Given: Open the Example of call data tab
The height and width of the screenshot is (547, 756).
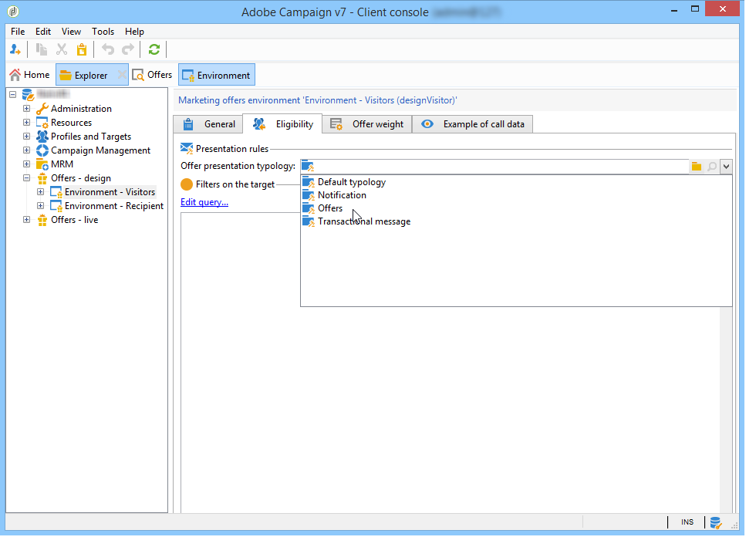Looking at the screenshot, I should [472, 124].
